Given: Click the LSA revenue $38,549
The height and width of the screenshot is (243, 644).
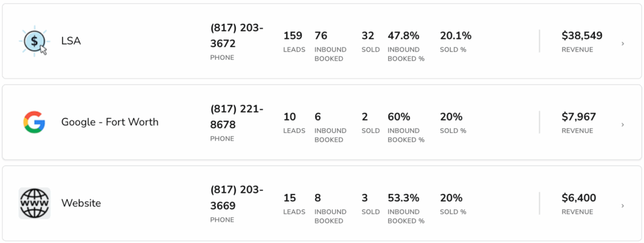Looking at the screenshot, I should click(582, 36).
